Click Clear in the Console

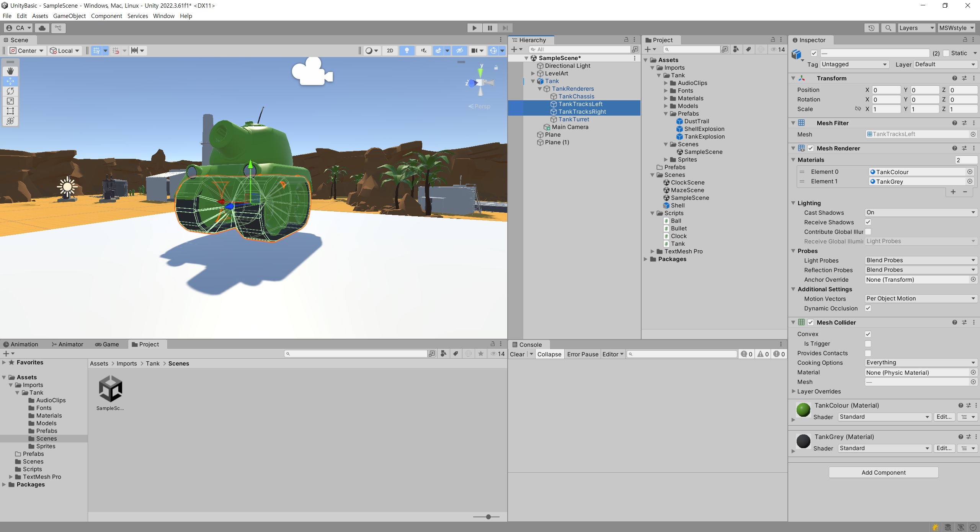(517, 354)
